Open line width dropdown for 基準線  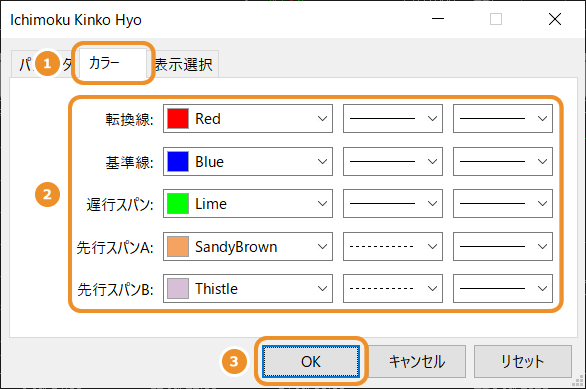pos(503,161)
